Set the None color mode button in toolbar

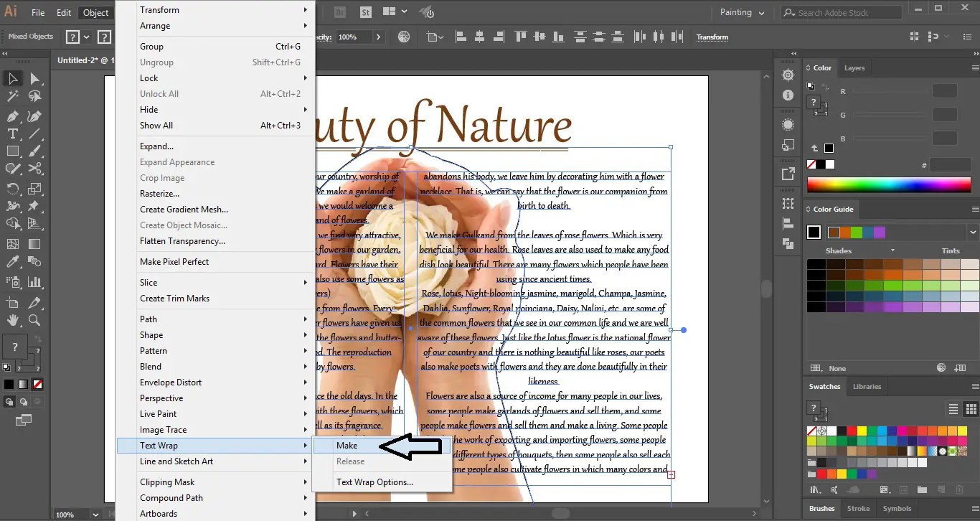(x=37, y=385)
